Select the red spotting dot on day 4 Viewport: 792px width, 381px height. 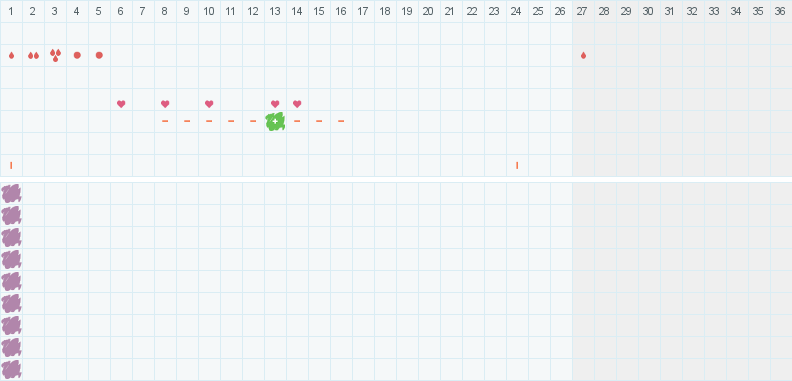pos(77,55)
